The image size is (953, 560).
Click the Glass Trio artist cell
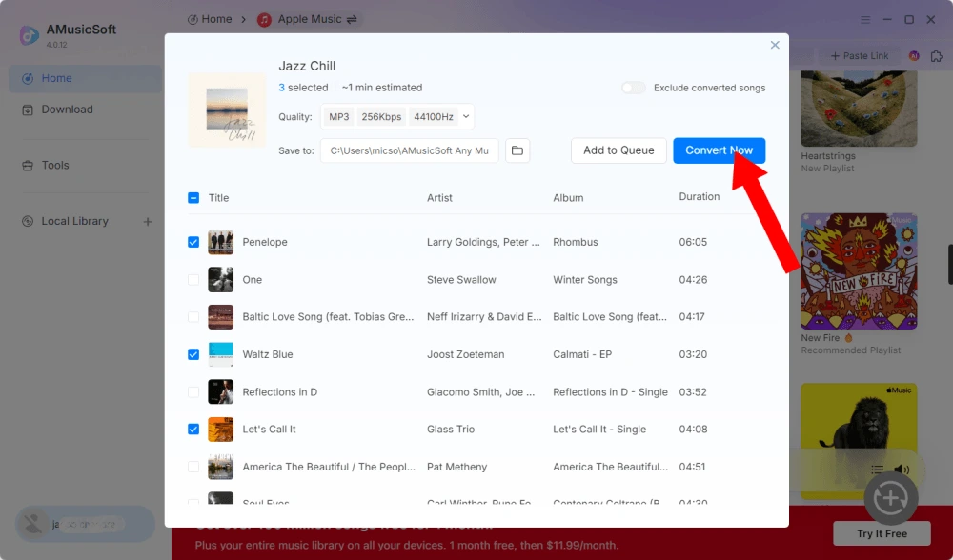click(x=451, y=429)
